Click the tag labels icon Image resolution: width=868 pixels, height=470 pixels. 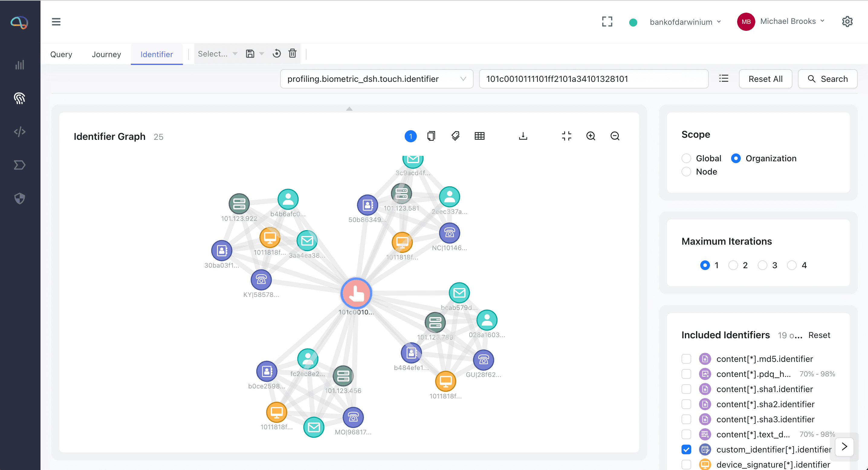(x=455, y=136)
